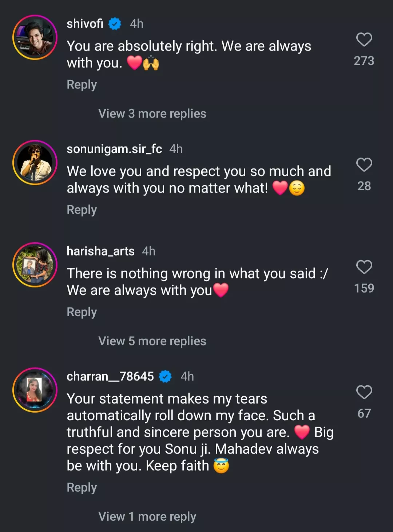This screenshot has height=532, width=393.
Task: Open sonunigam.sir_fc's profile picture
Action: [x=35, y=163]
